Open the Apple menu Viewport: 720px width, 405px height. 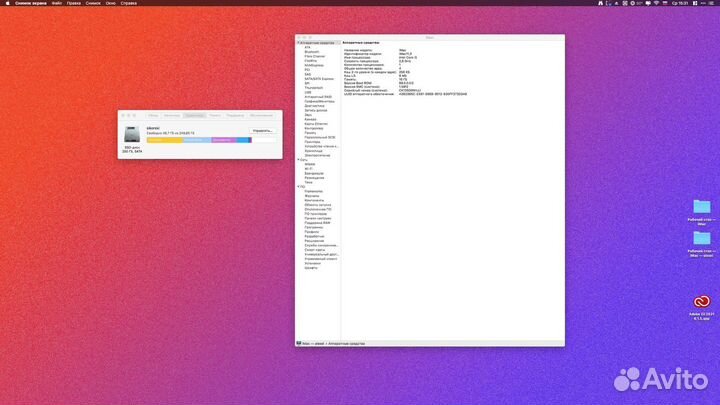pyautogui.click(x=7, y=3)
